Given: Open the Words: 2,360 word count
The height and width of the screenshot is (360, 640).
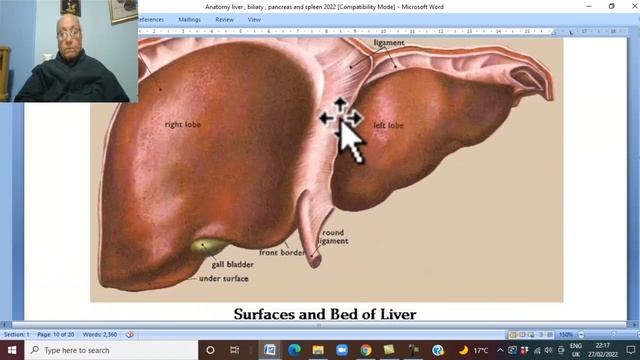Looking at the screenshot, I should point(100,334).
